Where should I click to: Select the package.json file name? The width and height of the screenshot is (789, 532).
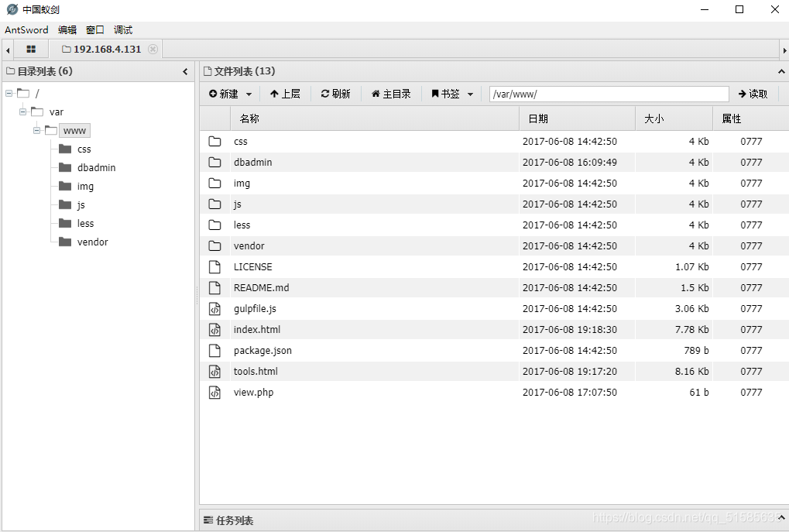(x=262, y=351)
